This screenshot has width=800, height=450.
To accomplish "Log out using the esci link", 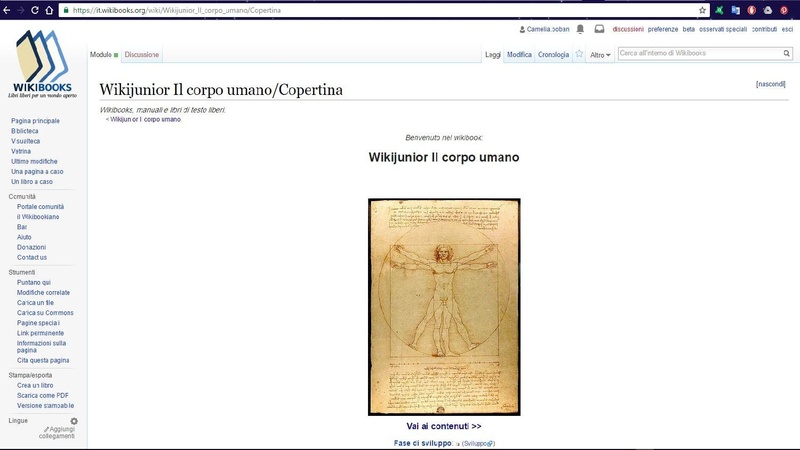I will 787,30.
